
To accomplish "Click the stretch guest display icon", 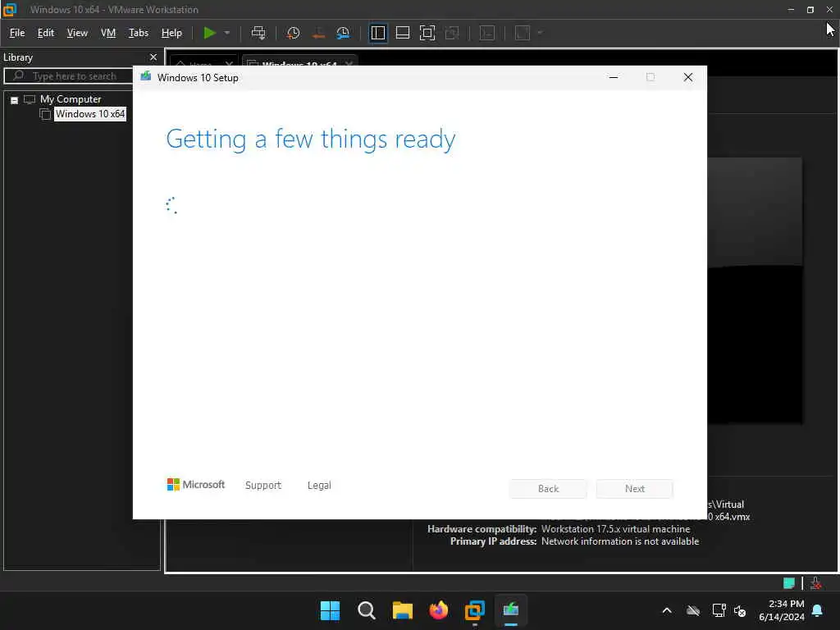I will click(x=523, y=33).
